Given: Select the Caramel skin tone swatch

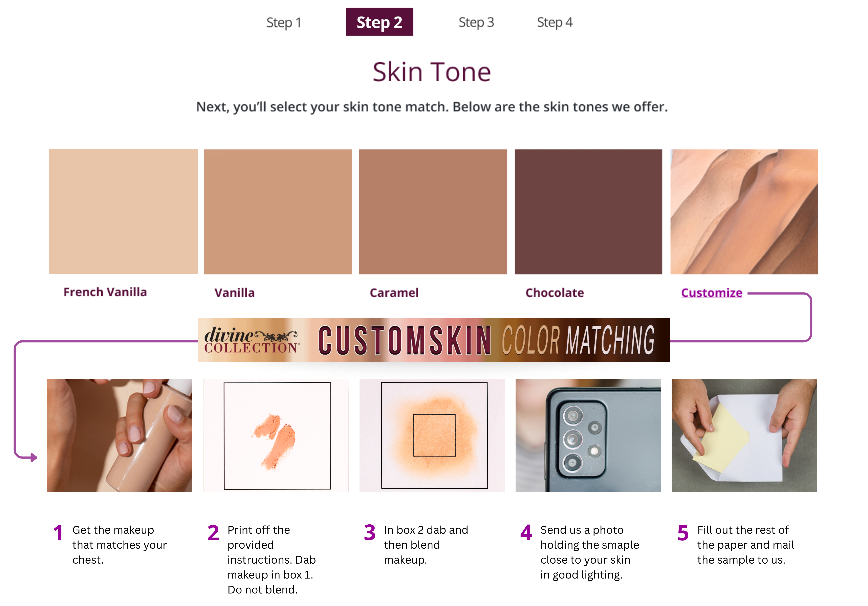Looking at the screenshot, I should click(x=433, y=211).
